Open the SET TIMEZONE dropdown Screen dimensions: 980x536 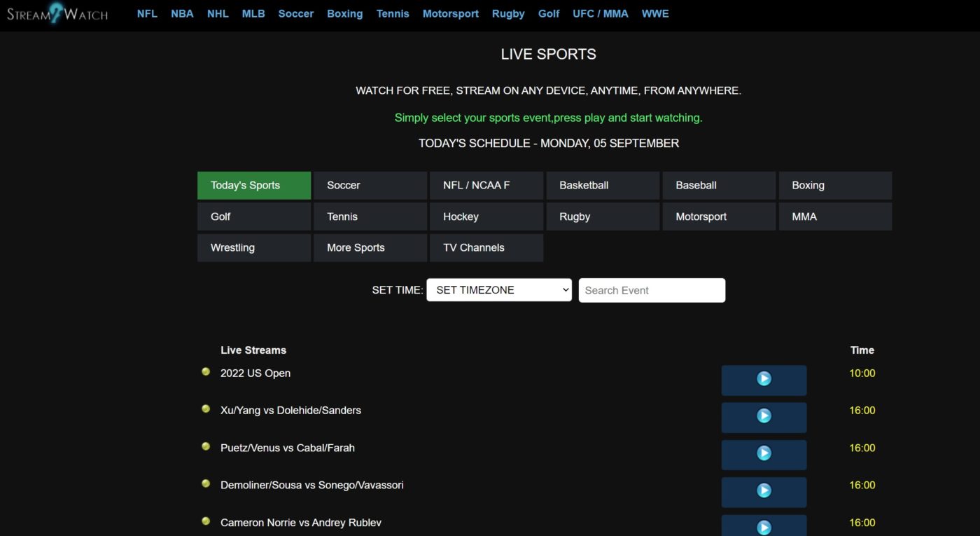(498, 289)
